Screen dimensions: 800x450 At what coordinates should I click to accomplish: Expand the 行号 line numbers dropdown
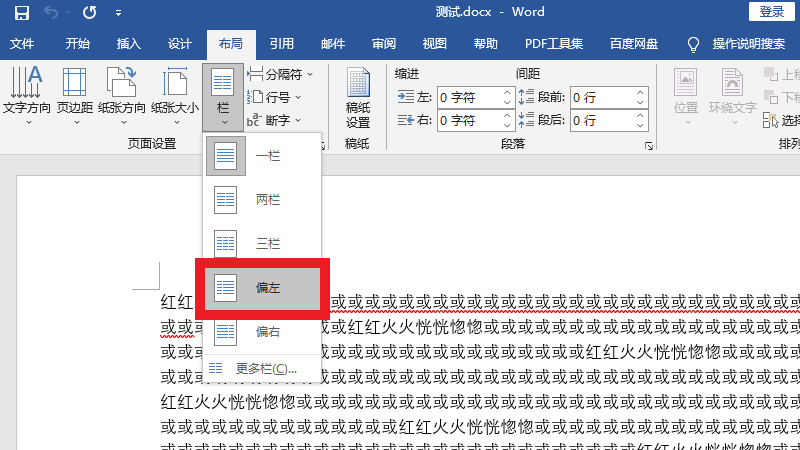tap(275, 97)
